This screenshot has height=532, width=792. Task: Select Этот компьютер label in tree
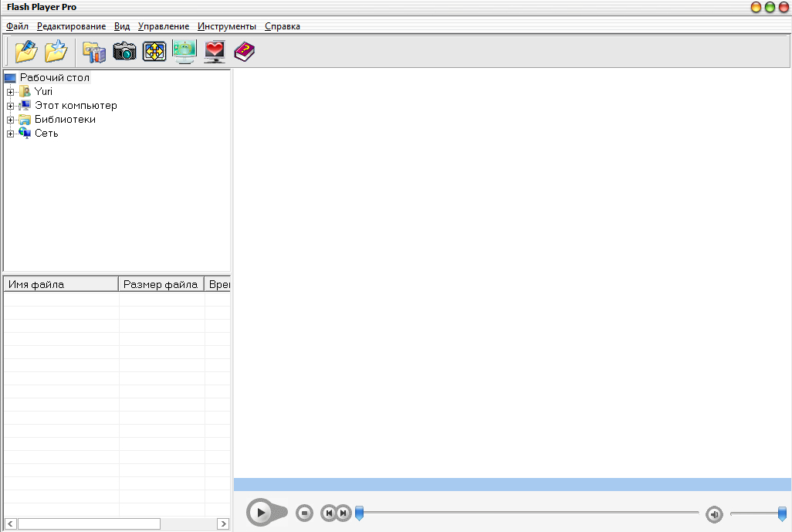pos(76,106)
